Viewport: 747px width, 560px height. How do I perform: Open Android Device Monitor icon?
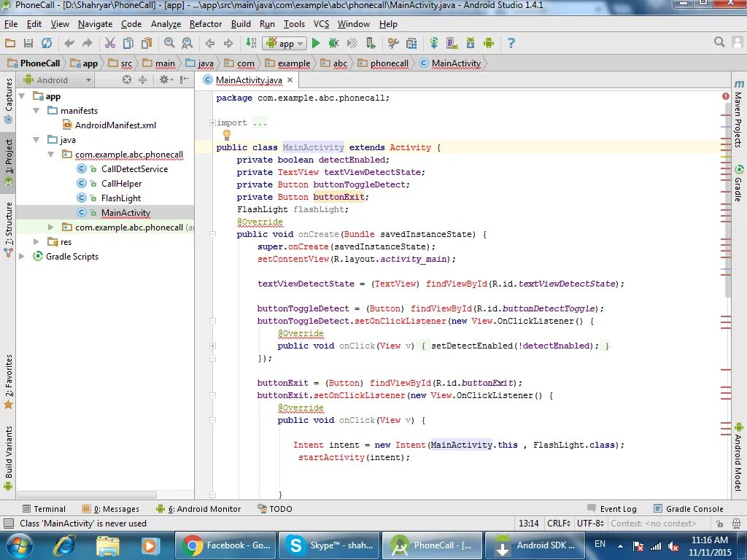click(489, 43)
